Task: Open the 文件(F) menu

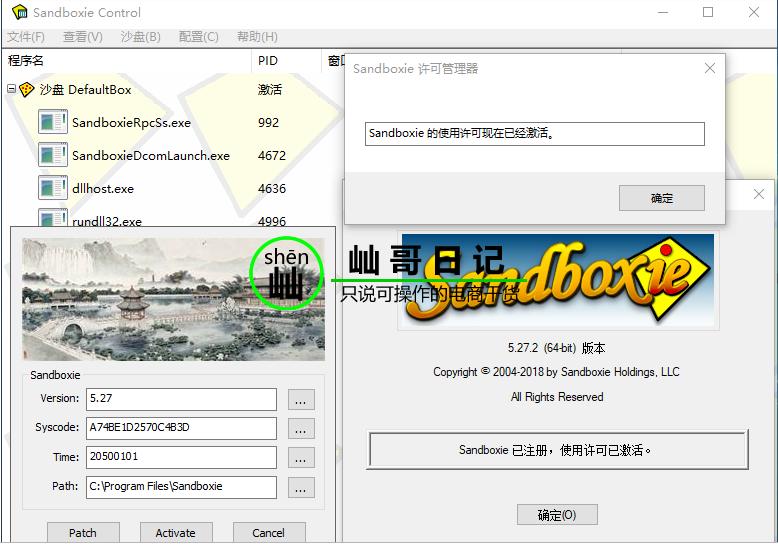Action: [x=26, y=37]
